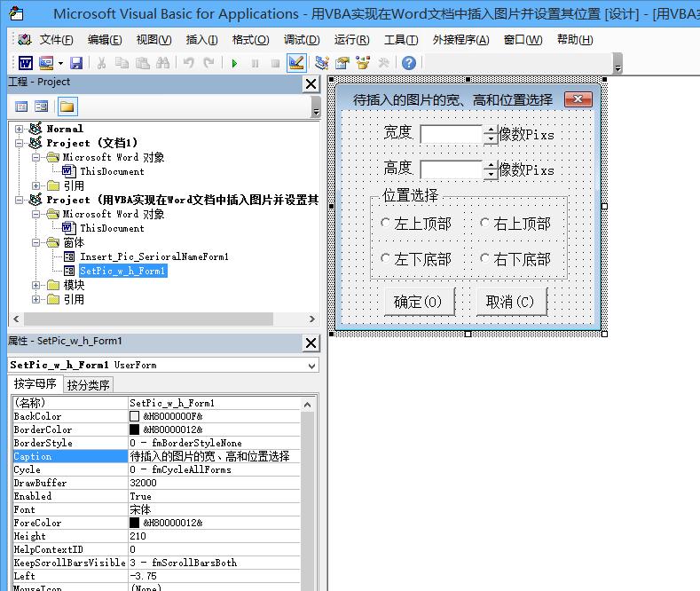This screenshot has height=591, width=700.
Task: Open the 运行(R) menu
Action: coord(352,40)
